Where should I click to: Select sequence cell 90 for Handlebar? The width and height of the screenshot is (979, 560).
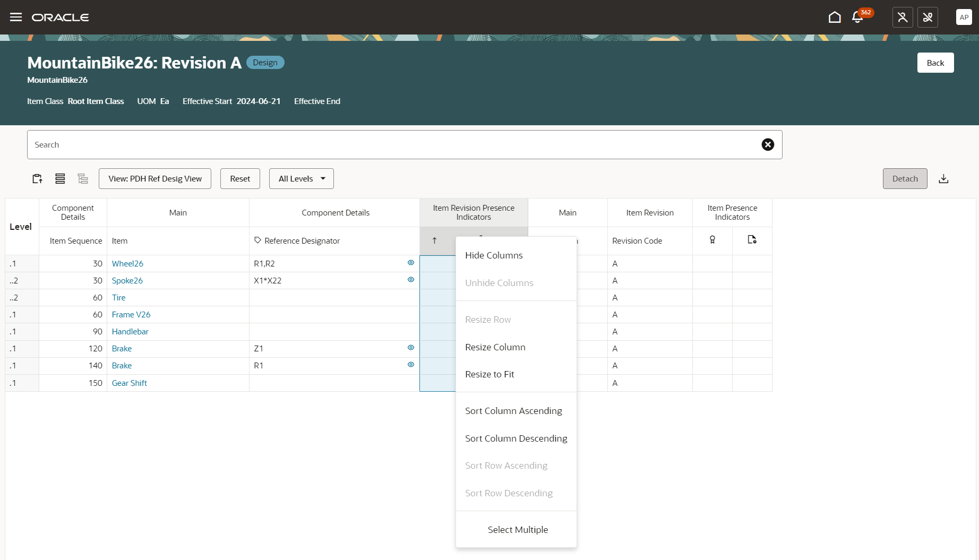(x=73, y=331)
